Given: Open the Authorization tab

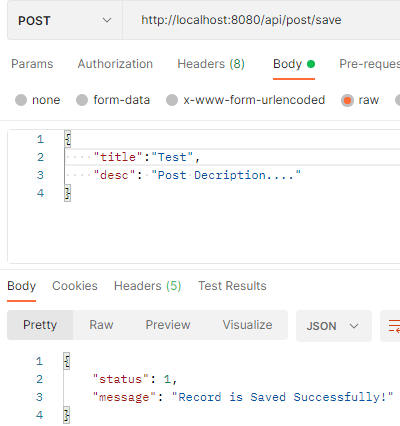Looking at the screenshot, I should [x=115, y=64].
